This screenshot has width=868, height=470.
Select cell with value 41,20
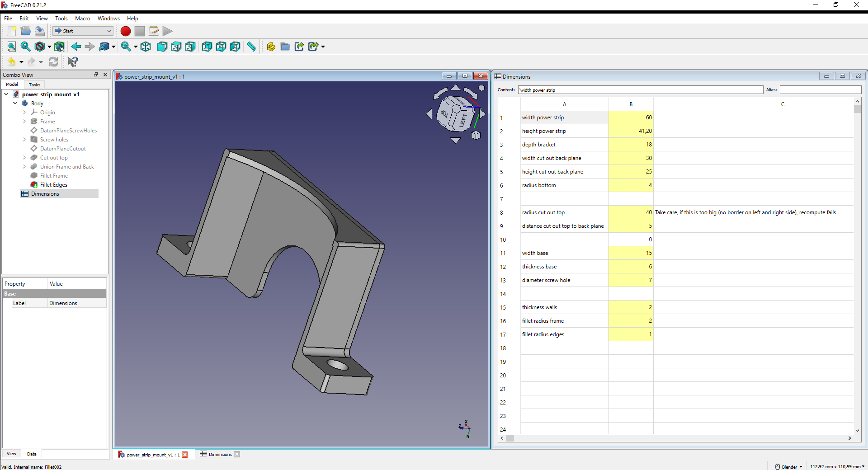click(x=631, y=131)
